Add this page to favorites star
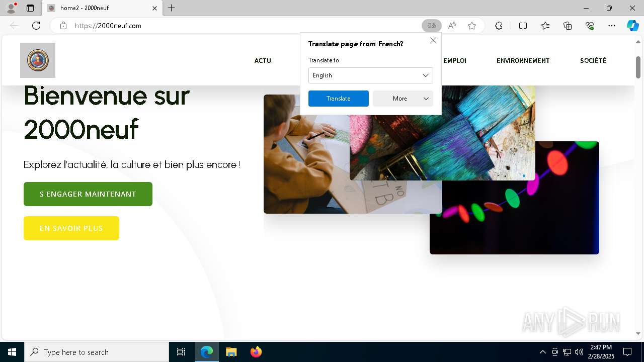The height and width of the screenshot is (362, 644). (x=472, y=26)
